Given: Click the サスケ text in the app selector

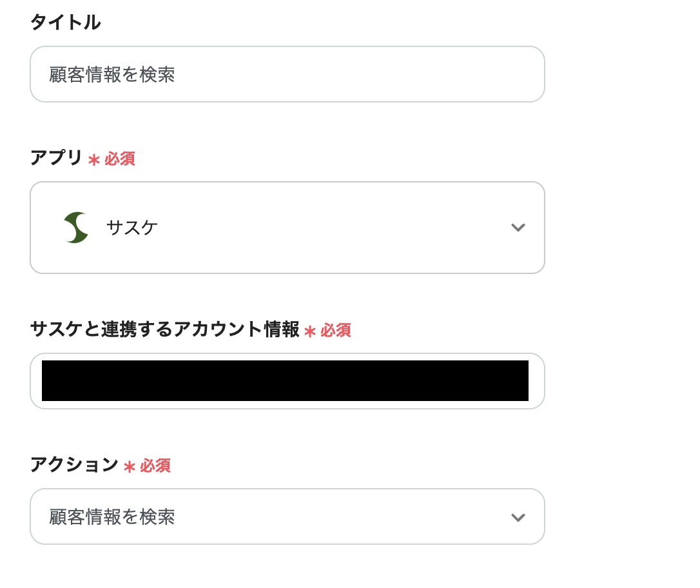Looking at the screenshot, I should [132, 228].
